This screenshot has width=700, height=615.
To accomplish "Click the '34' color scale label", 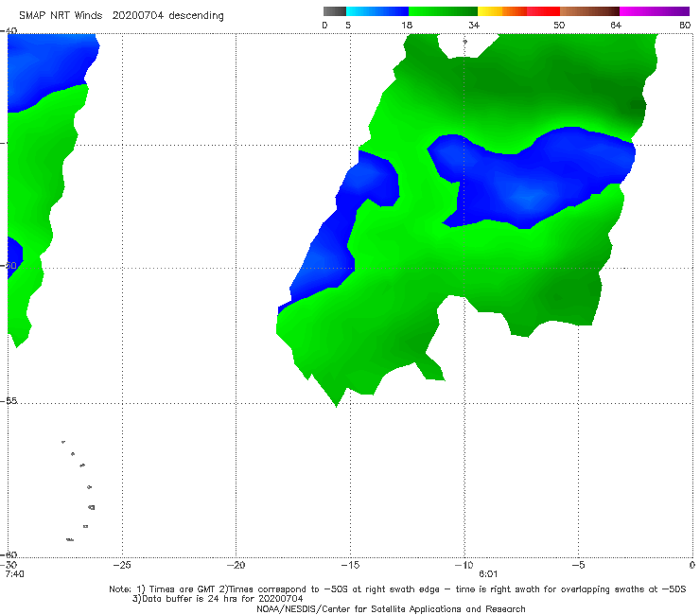I will click(x=474, y=26).
